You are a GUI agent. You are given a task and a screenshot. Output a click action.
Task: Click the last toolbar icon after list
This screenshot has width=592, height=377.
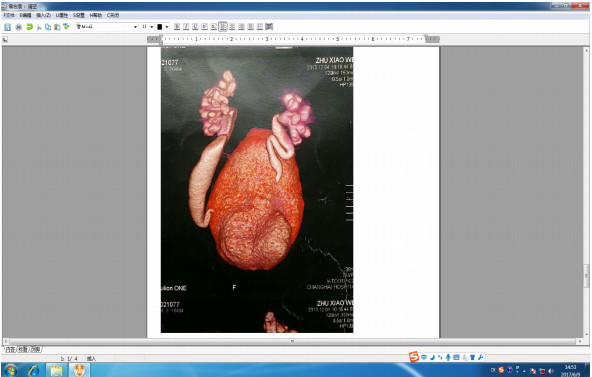[269, 26]
